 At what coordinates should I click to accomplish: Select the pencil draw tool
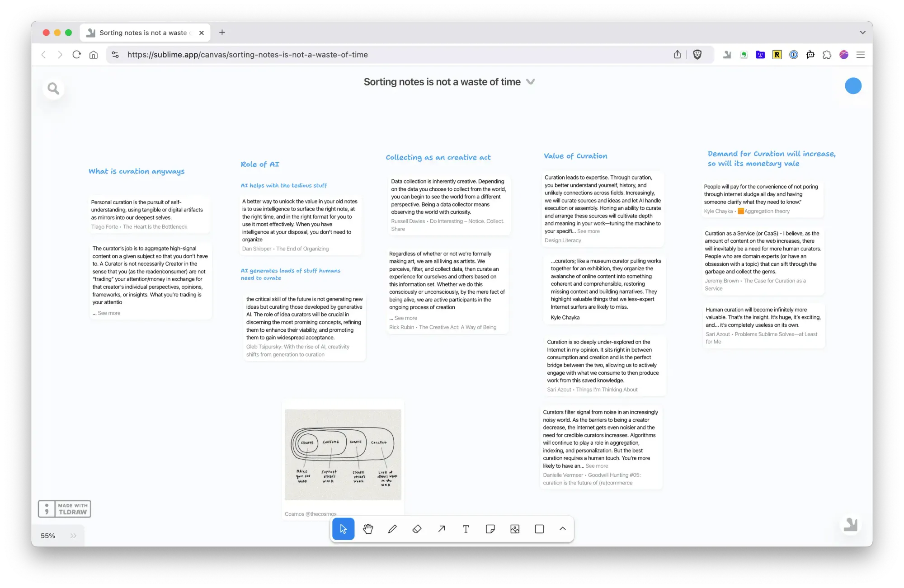point(392,529)
